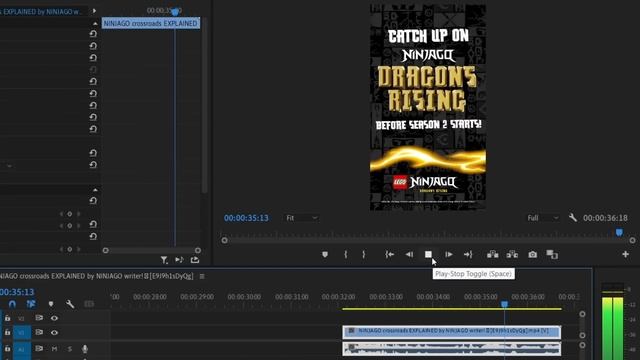Open the Fit zoom level dropdown
Image resolution: width=640 pixels, height=360 pixels.
click(x=301, y=218)
